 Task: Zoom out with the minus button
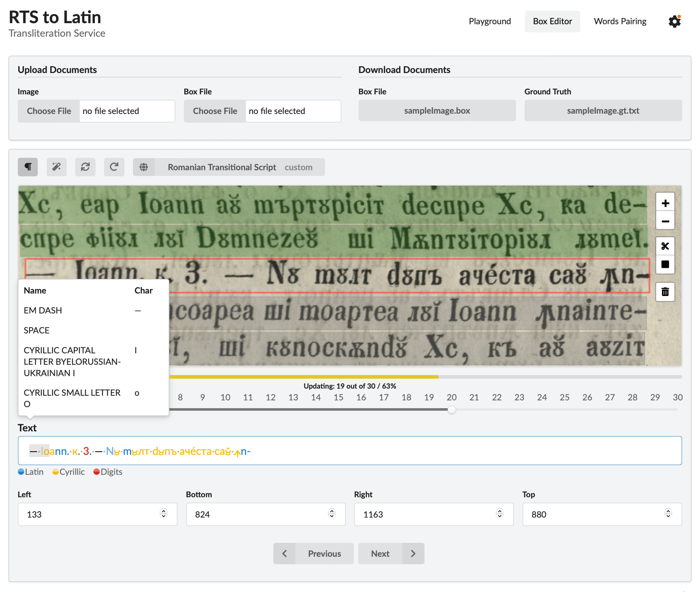point(665,222)
